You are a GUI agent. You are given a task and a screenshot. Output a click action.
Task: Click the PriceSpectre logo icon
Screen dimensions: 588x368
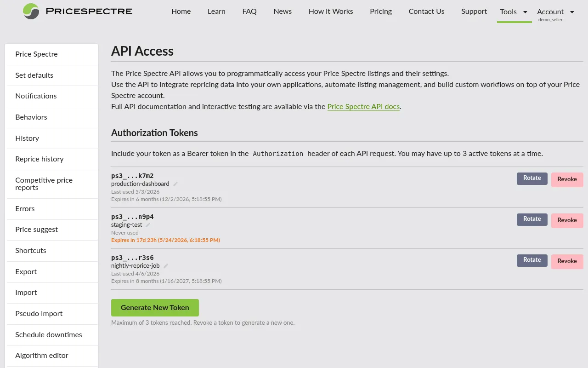pyautogui.click(x=31, y=11)
